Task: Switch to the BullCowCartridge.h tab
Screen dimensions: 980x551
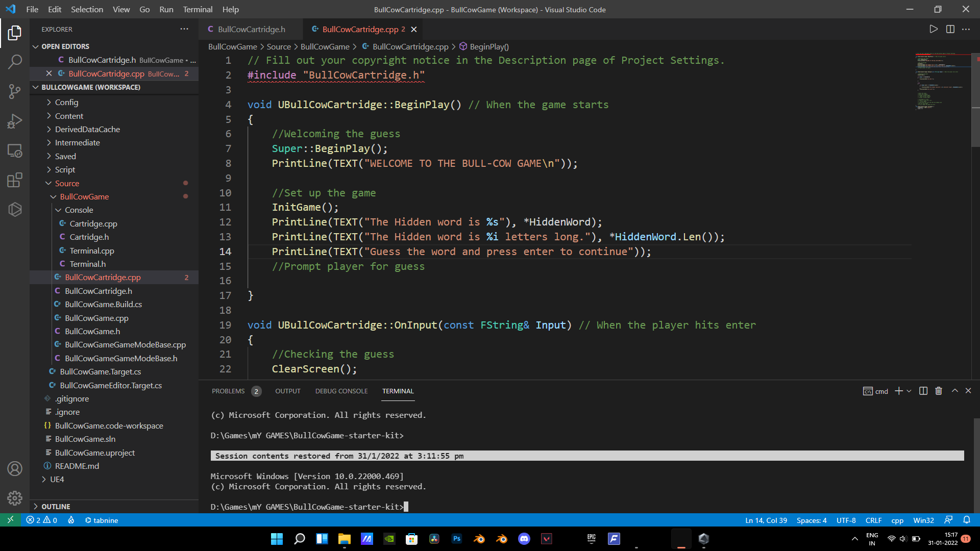Action: [x=251, y=29]
